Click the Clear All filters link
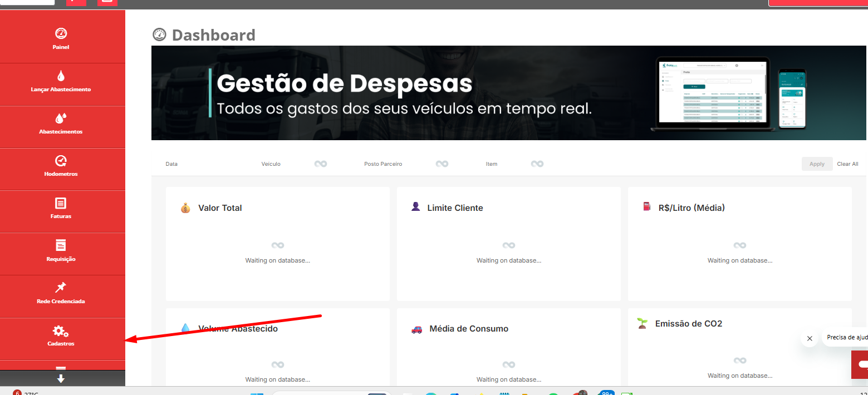 click(x=847, y=164)
